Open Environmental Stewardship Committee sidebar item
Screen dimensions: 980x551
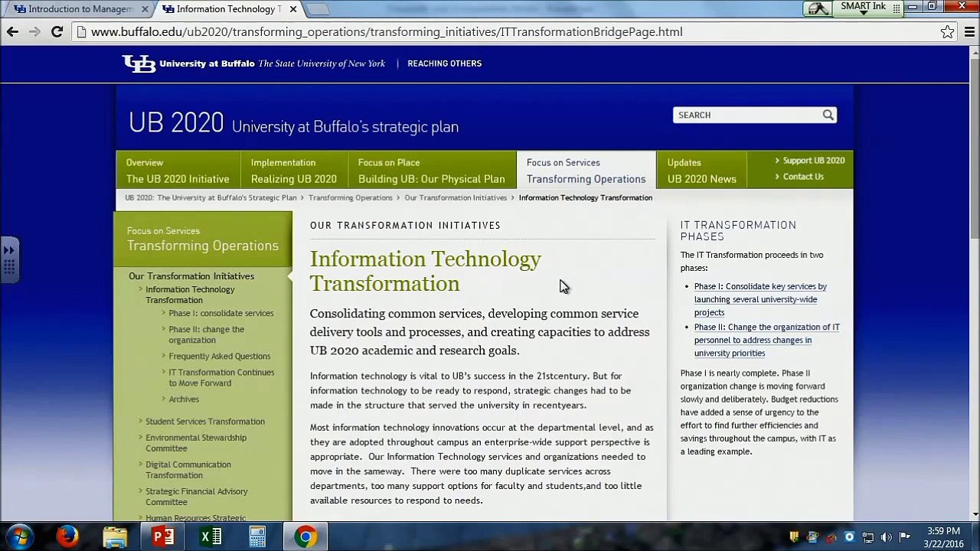[196, 443]
